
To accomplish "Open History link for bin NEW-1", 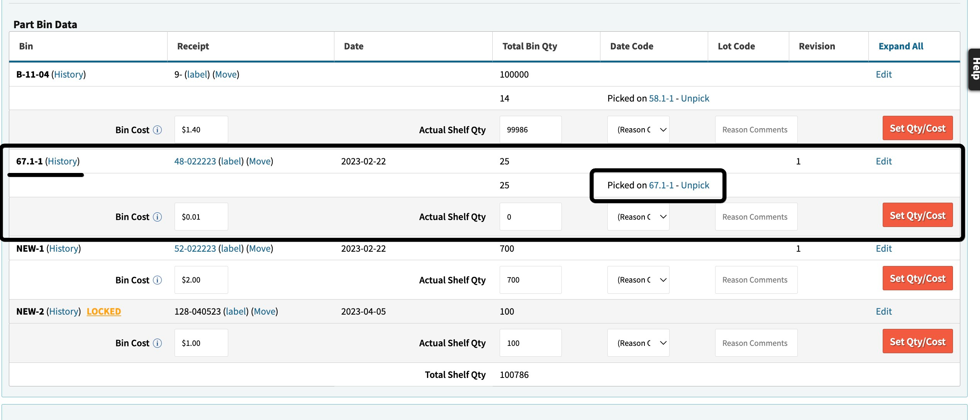I will (64, 249).
